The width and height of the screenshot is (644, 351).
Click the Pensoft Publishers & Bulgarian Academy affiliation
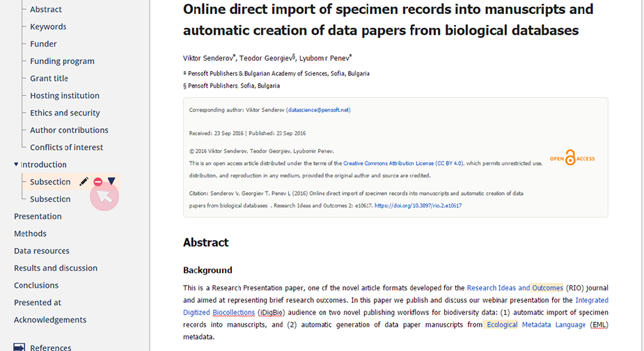click(x=276, y=74)
